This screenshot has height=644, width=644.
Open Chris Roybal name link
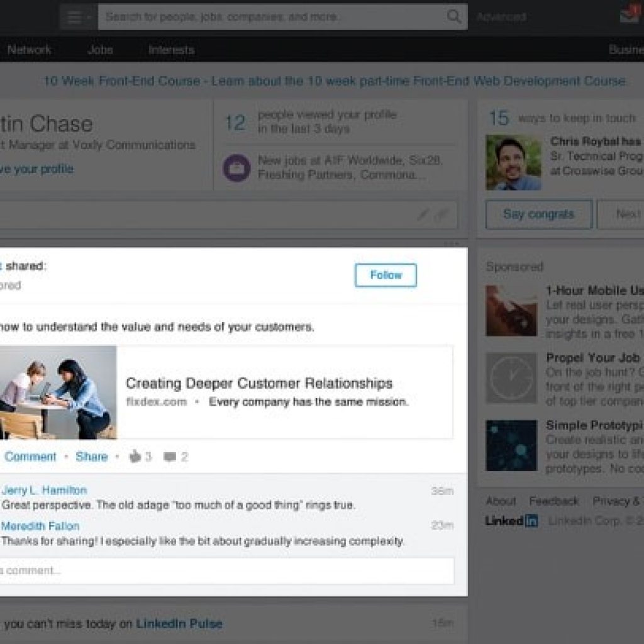coord(584,142)
